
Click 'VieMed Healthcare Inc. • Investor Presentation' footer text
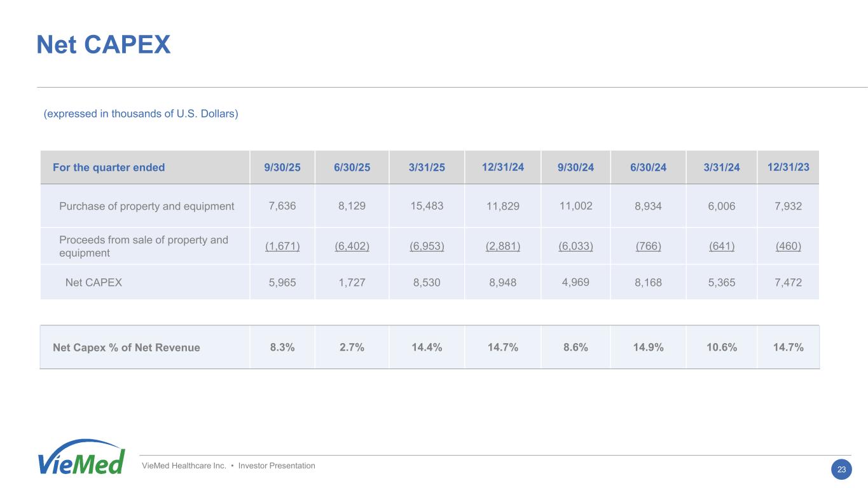228,466
